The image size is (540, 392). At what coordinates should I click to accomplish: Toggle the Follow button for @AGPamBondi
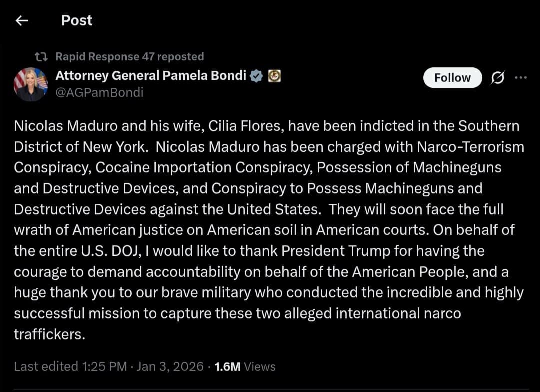pyautogui.click(x=452, y=77)
